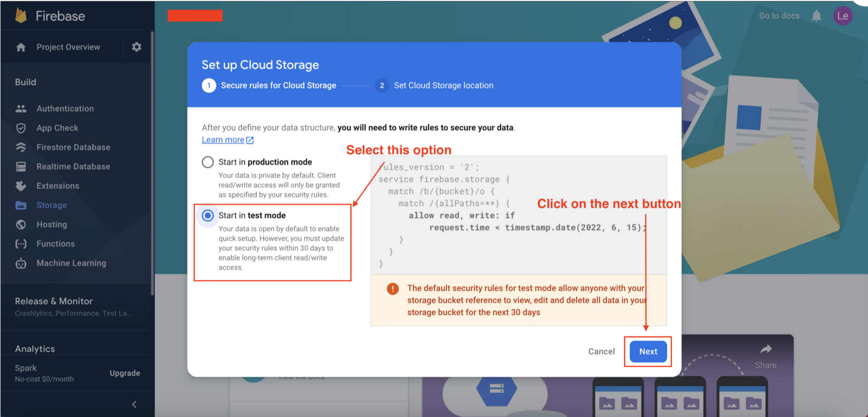Click step 1 Secure rules for Cloud Storage
The height and width of the screenshot is (417, 868).
[269, 86]
